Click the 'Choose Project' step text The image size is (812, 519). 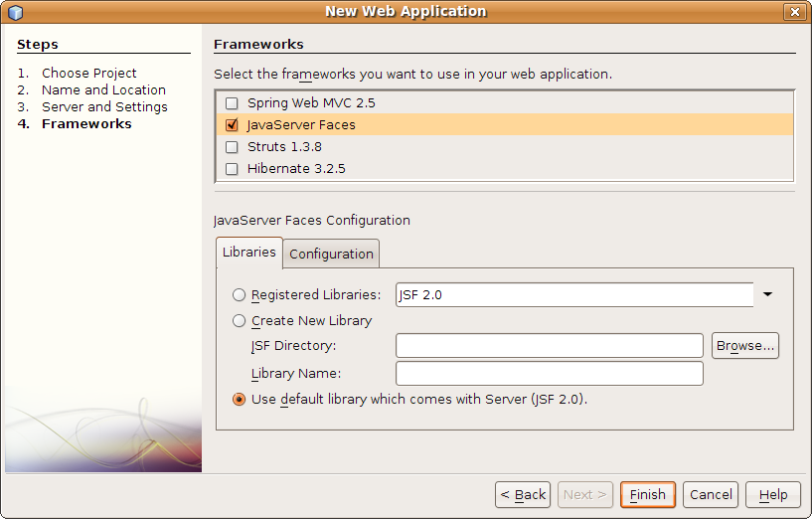point(89,73)
